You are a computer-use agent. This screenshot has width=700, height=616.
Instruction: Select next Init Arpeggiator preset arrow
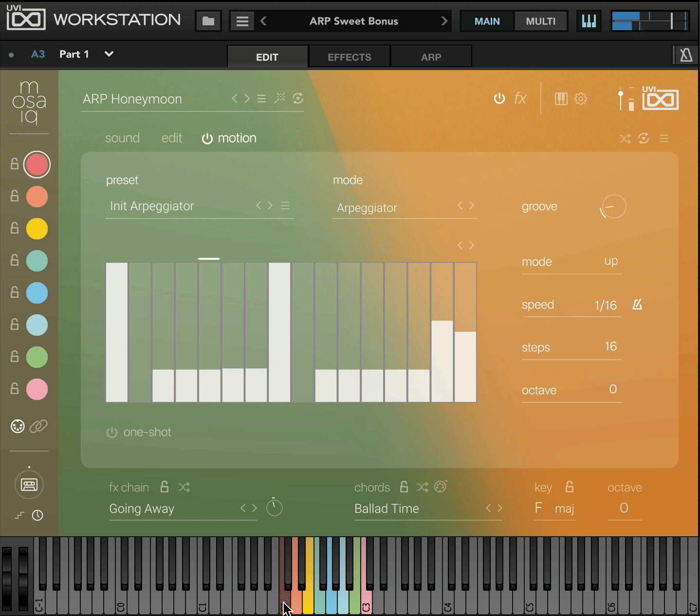click(x=270, y=205)
